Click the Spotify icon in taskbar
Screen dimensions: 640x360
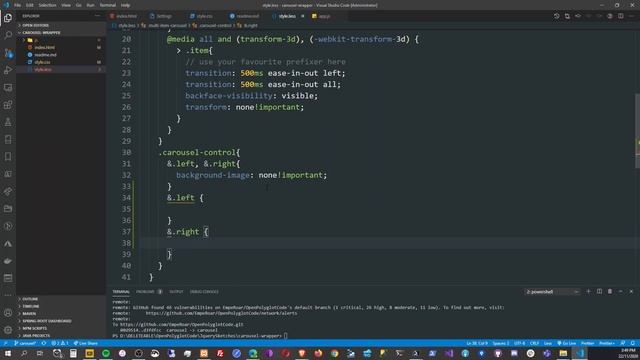(x=106, y=353)
